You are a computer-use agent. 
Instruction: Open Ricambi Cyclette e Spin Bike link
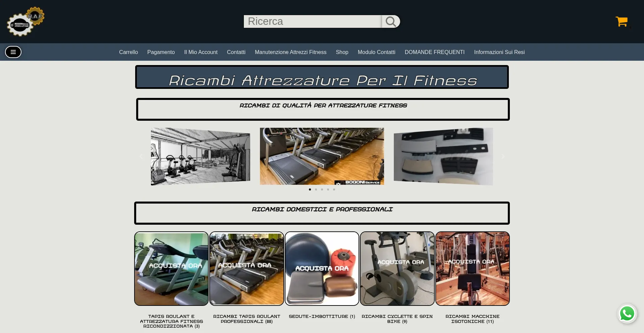pyautogui.click(x=397, y=319)
